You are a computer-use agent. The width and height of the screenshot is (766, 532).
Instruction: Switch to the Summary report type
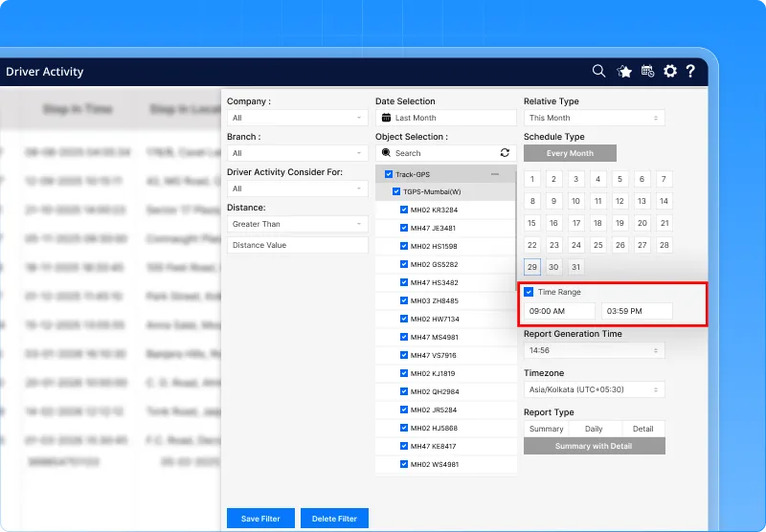[547, 429]
